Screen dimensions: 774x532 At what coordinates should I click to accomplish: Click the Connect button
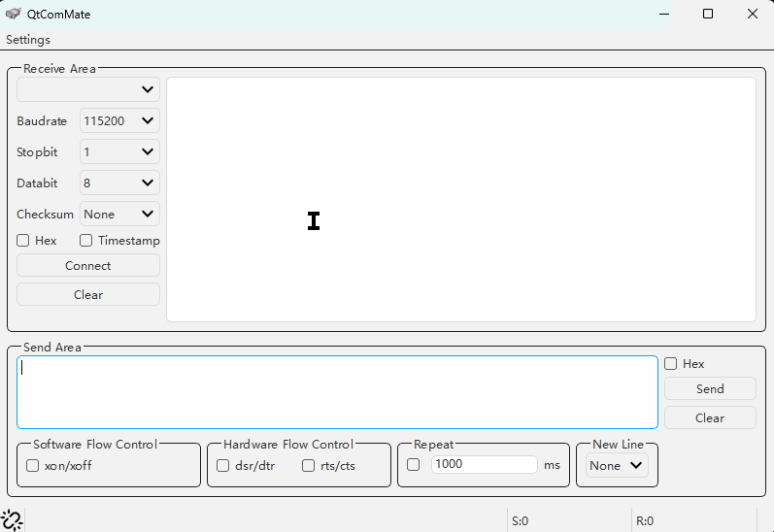click(88, 265)
